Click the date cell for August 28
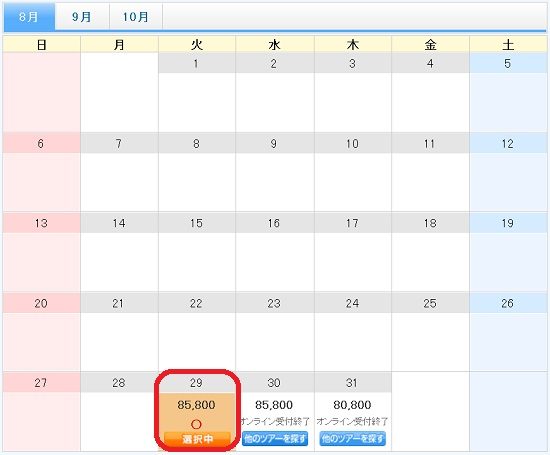This screenshot has width=550, height=455. [x=119, y=411]
